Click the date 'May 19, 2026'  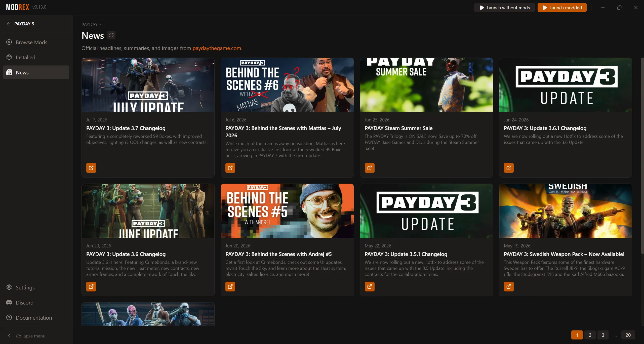coord(517,246)
